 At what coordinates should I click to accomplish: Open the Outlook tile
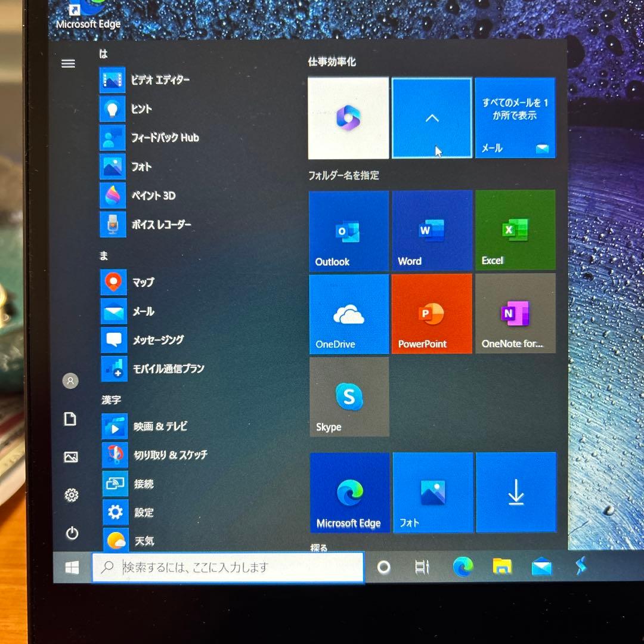click(348, 231)
